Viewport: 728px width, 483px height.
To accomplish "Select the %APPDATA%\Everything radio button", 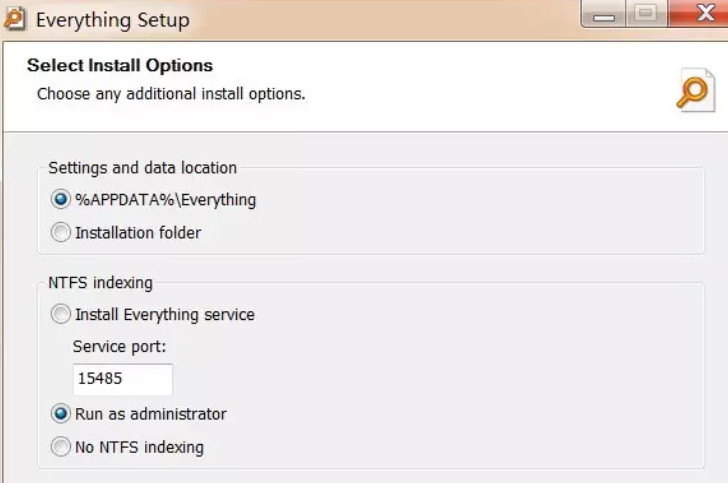I will tap(60, 199).
